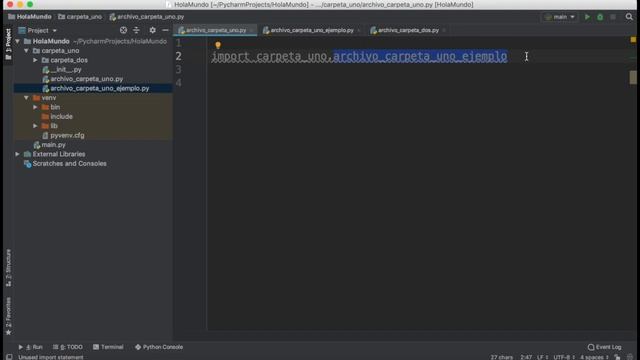
Task: Collapse the carpeta_uno folder
Action: point(27,51)
